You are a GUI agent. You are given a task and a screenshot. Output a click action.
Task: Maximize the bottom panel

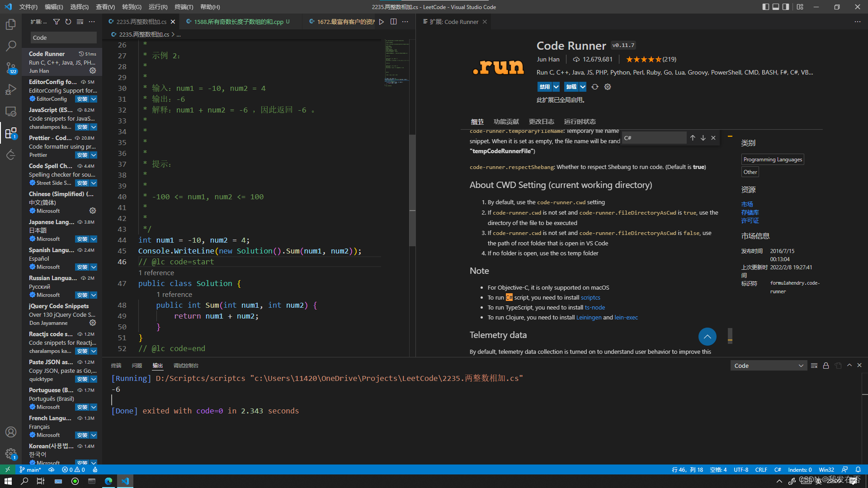click(x=849, y=365)
